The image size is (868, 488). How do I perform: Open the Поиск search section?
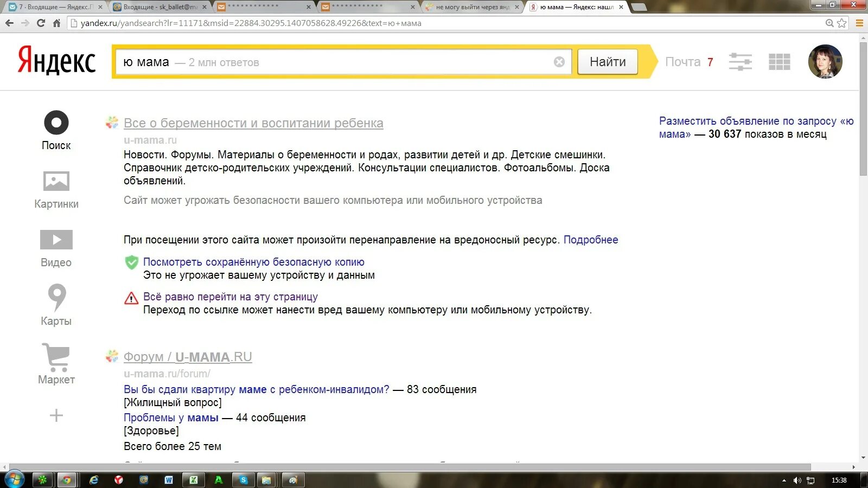[x=56, y=130]
